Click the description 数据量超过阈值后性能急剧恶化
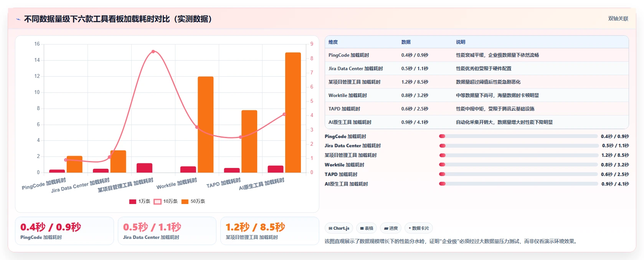644x260 pixels. pyautogui.click(x=488, y=82)
